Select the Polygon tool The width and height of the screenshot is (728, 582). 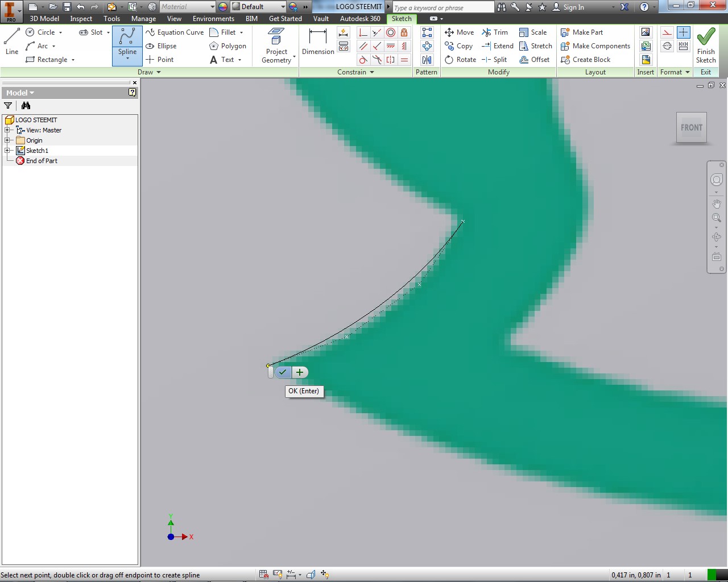(227, 46)
